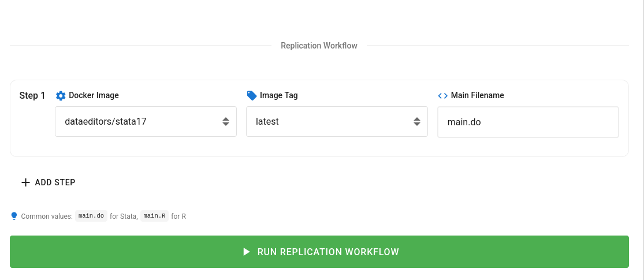Click the up-down arrows in the Docker Image selector
644x280 pixels.
coord(226,122)
